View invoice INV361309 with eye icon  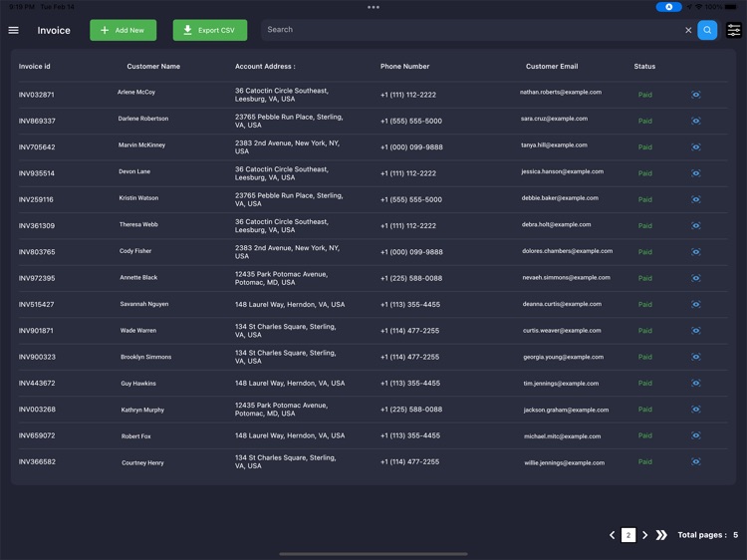coord(695,225)
